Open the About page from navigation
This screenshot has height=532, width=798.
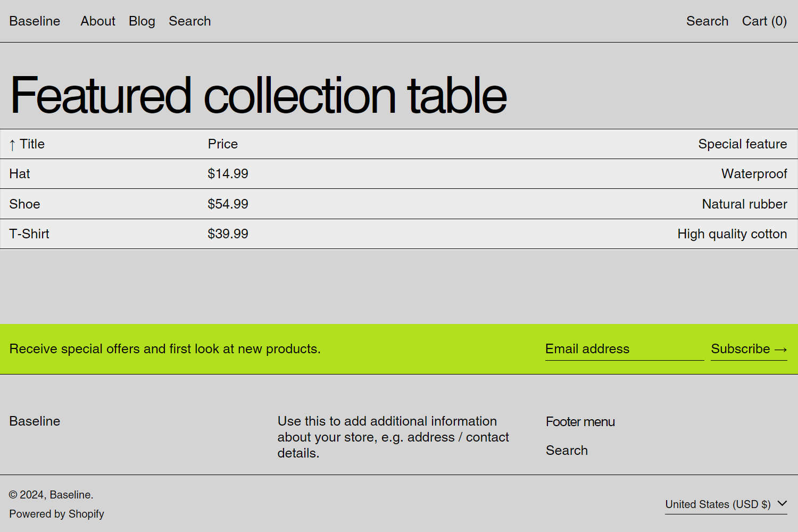click(x=98, y=21)
